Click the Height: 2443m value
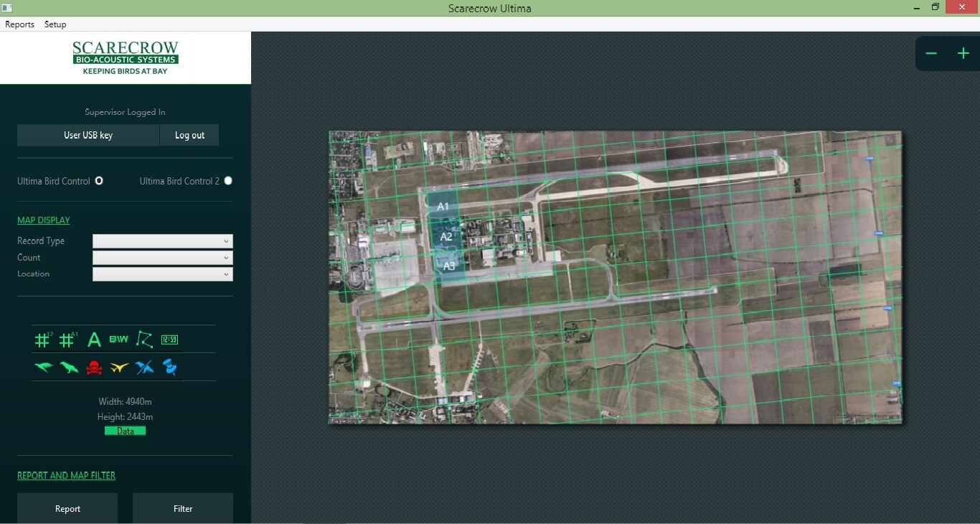The image size is (980, 524). coord(126,416)
